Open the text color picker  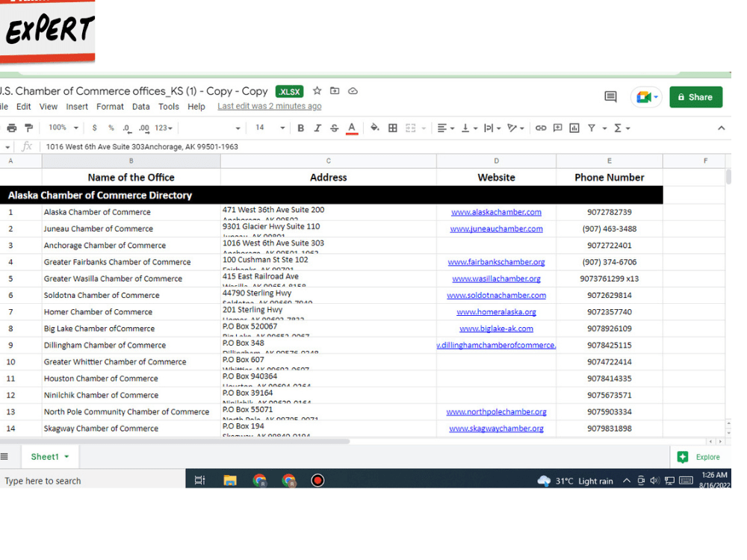352,128
